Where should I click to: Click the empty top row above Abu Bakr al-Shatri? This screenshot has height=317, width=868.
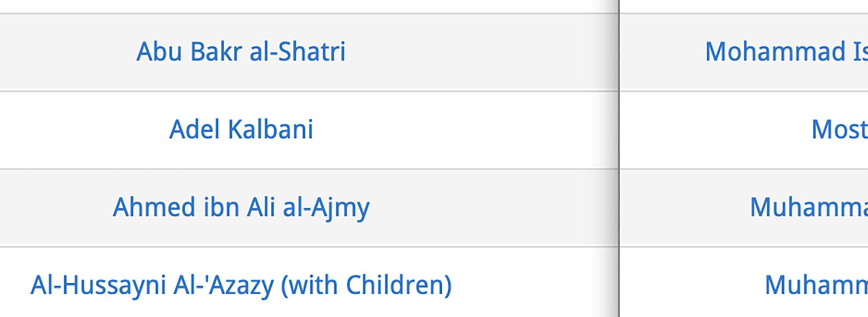(308, 6)
